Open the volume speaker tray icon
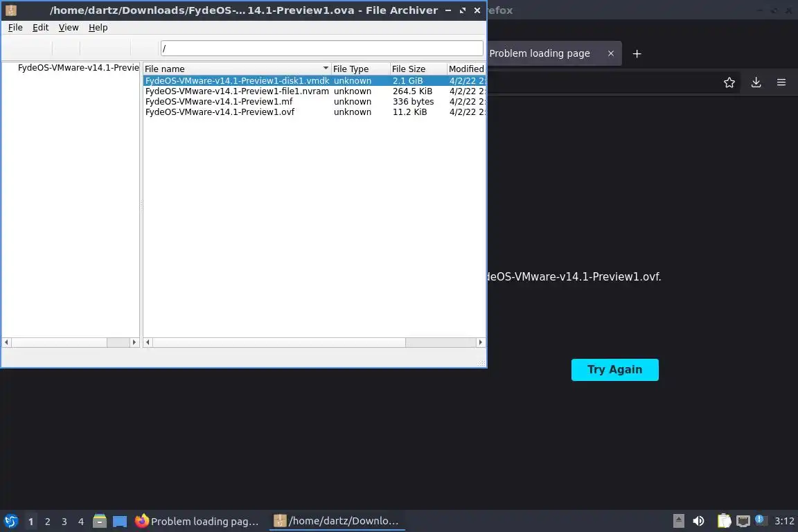 coord(698,521)
